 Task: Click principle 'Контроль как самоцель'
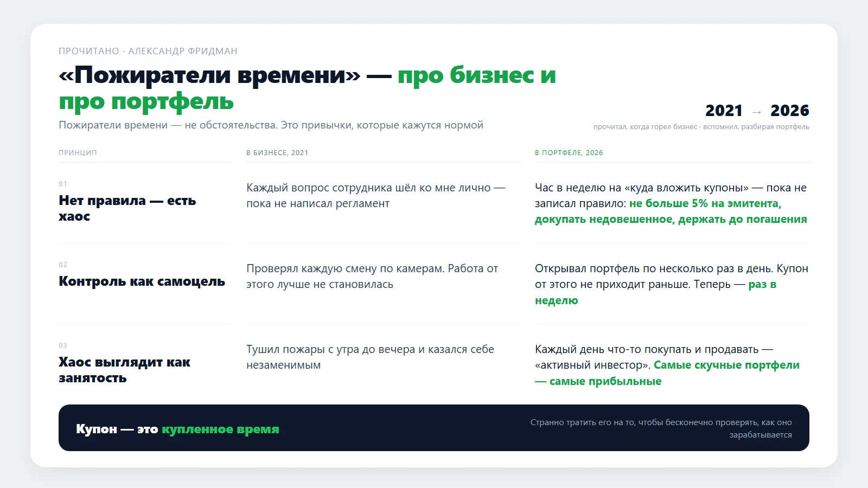click(142, 281)
